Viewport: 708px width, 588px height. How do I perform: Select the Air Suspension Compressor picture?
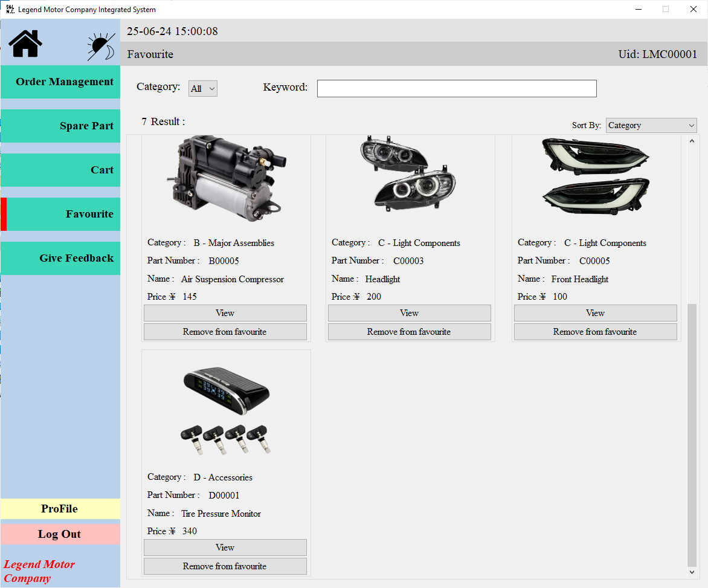pos(226,178)
